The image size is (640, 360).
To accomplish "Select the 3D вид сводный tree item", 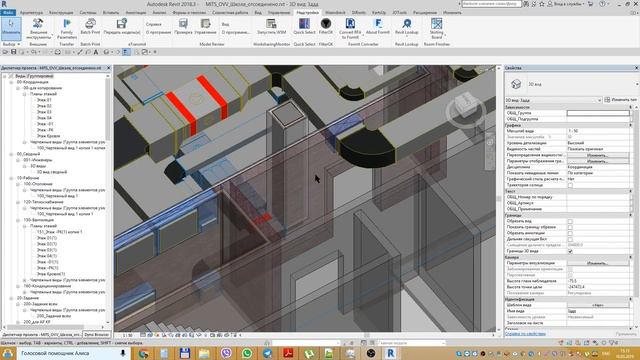I will (x=52, y=172).
